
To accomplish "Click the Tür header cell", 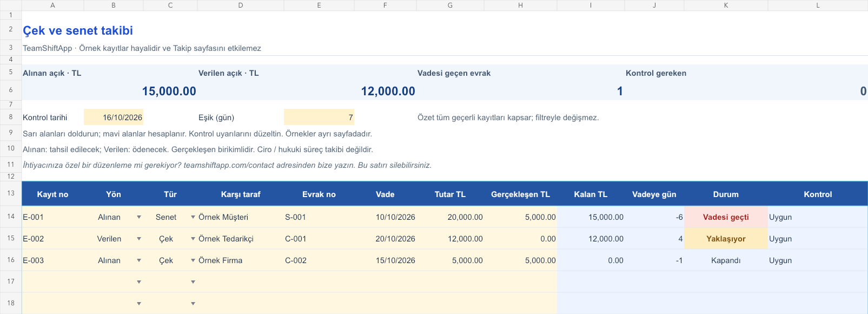I will pyautogui.click(x=170, y=194).
